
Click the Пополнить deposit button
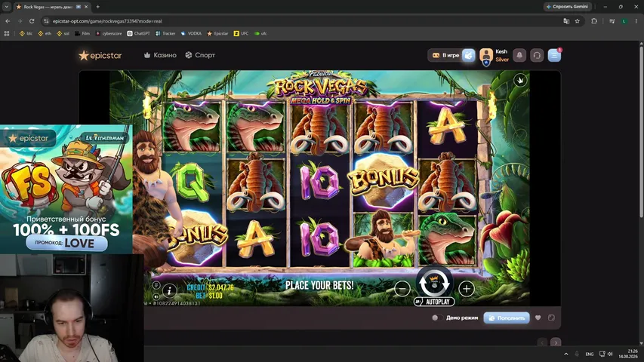coord(507,318)
